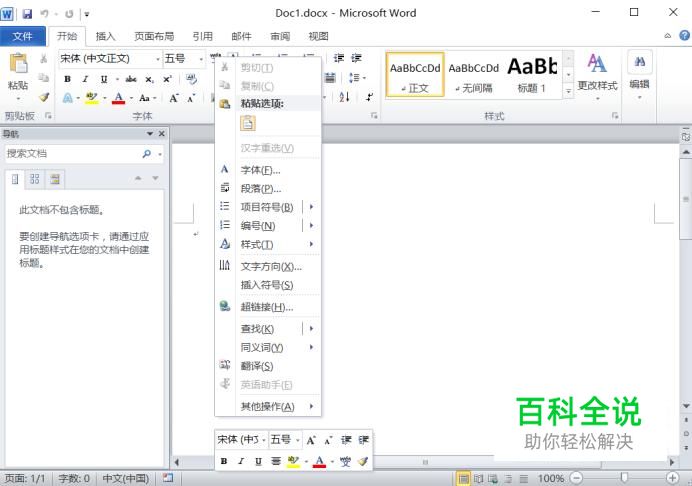Viewport: 692px width, 486px height.
Task: Increase indent in ribbon paragraph group
Action: [x=356, y=58]
